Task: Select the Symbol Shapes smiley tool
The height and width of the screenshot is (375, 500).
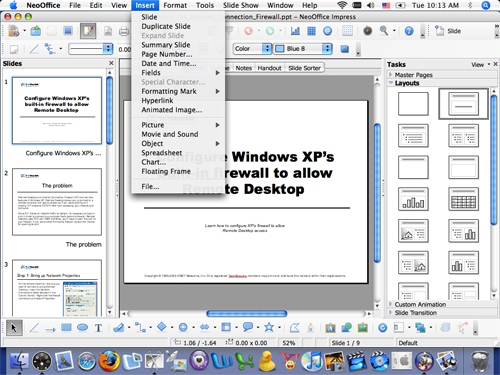Action: (x=183, y=328)
